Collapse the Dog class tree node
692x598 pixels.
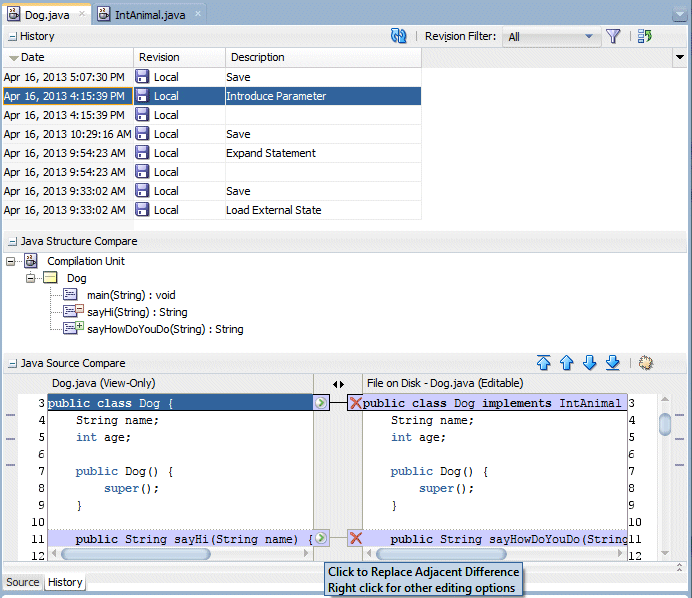pos(30,278)
